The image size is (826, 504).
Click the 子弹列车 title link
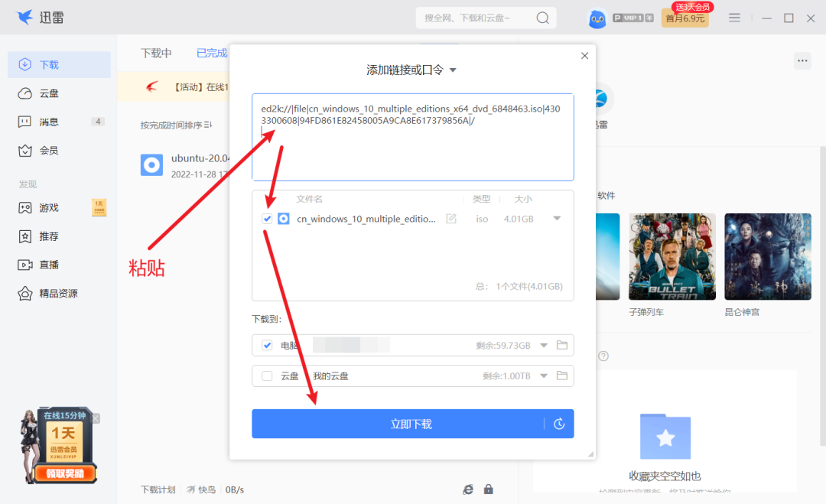[646, 312]
